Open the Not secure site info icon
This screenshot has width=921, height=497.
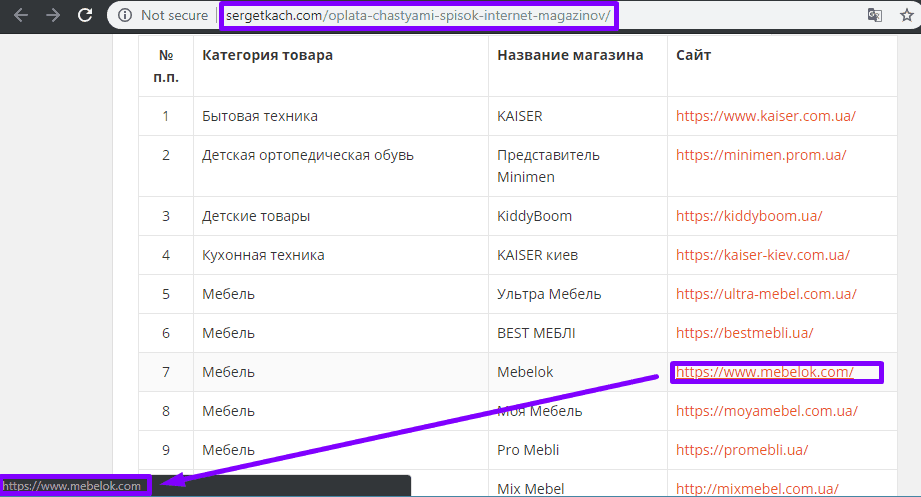click(x=126, y=15)
